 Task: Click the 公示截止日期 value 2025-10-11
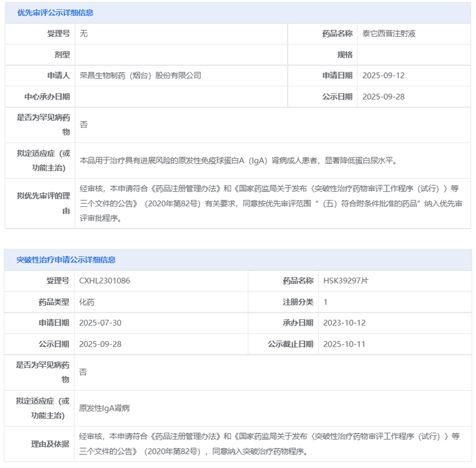point(344,344)
